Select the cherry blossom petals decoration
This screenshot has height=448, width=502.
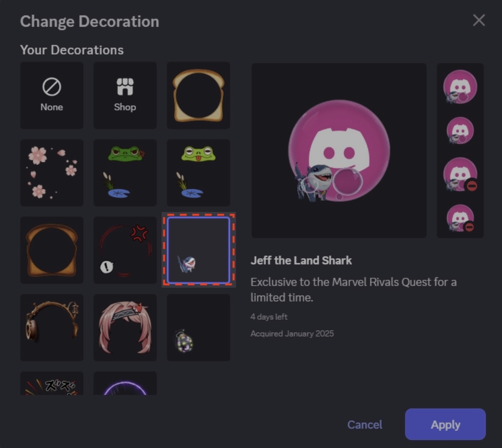tap(51, 172)
